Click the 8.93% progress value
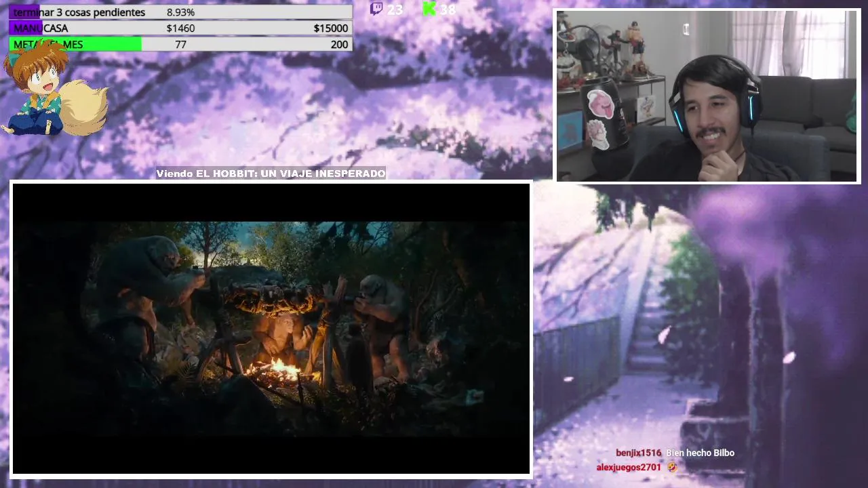 [180, 12]
